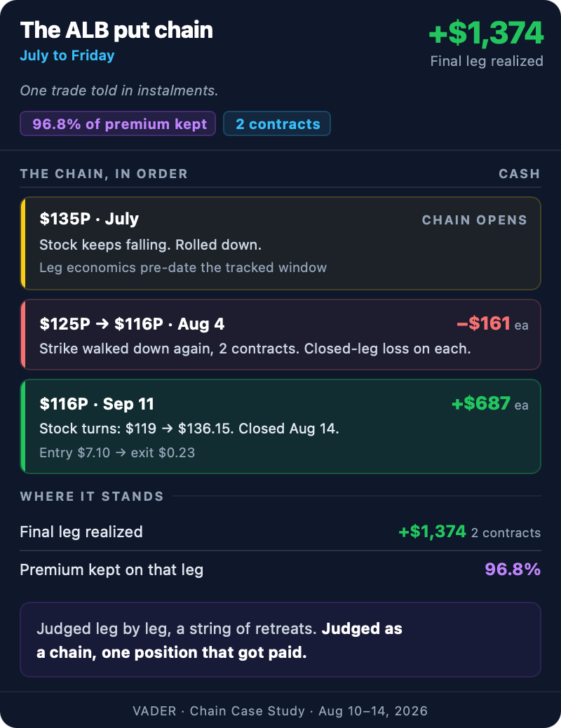Screen dimensions: 561x728
Task: Click the '2 contracts' badge
Action: pos(277,124)
